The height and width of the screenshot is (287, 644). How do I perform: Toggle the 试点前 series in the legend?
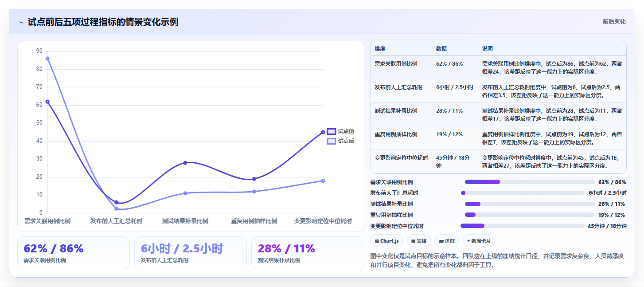(340, 131)
